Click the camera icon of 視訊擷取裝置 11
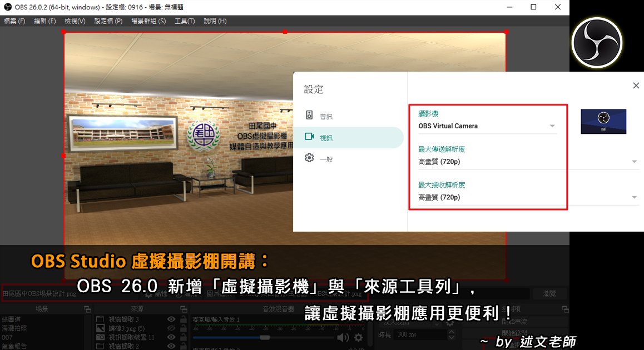The image size is (644, 350). [100, 337]
